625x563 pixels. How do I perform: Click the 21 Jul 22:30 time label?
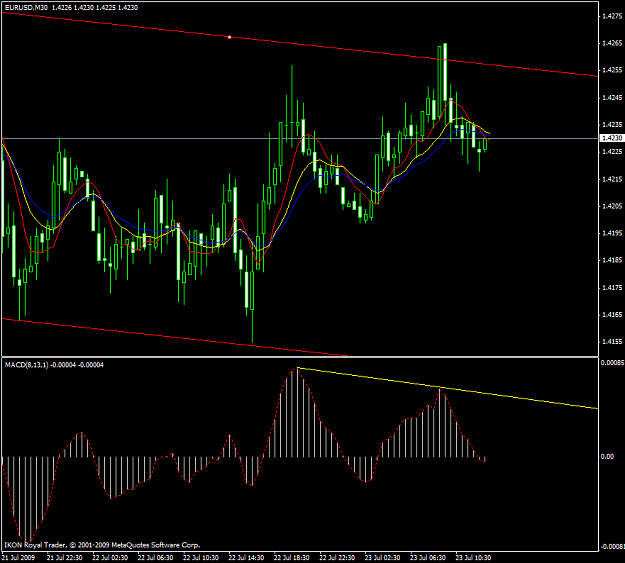point(65,557)
